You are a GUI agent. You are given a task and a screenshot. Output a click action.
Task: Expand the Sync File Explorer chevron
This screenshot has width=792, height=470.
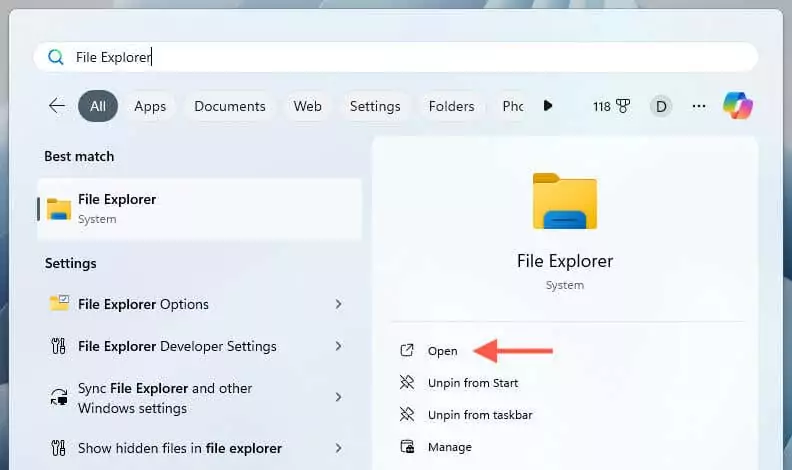tap(338, 397)
